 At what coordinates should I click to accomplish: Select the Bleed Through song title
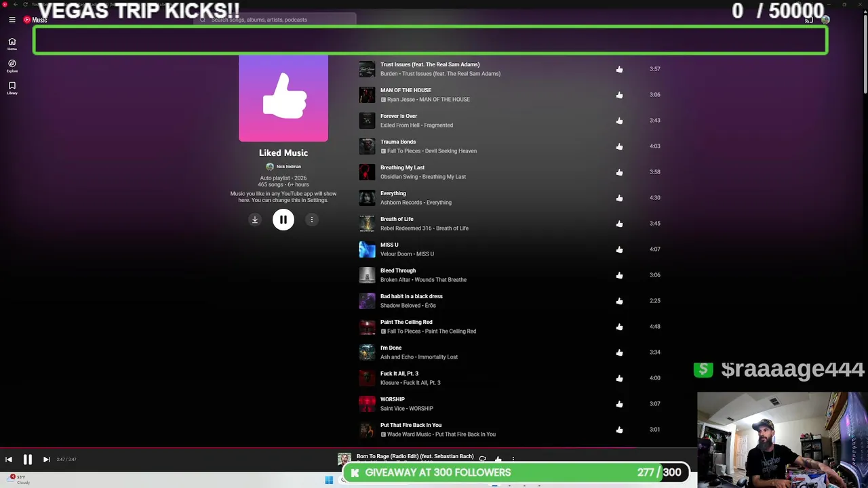click(x=398, y=270)
